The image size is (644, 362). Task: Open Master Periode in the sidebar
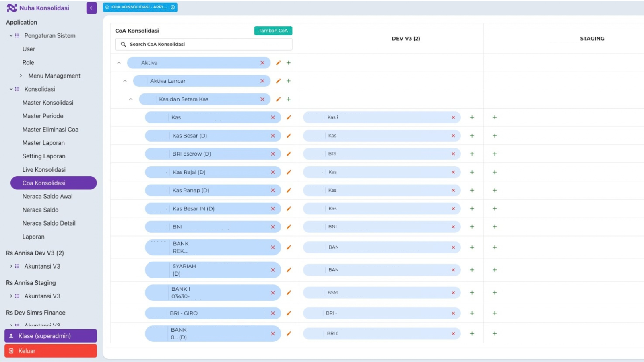pyautogui.click(x=43, y=116)
